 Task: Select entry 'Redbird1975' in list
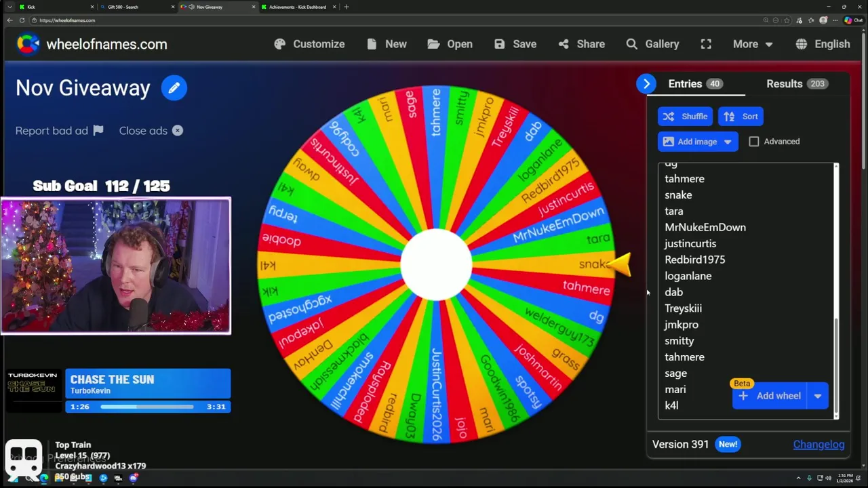694,260
